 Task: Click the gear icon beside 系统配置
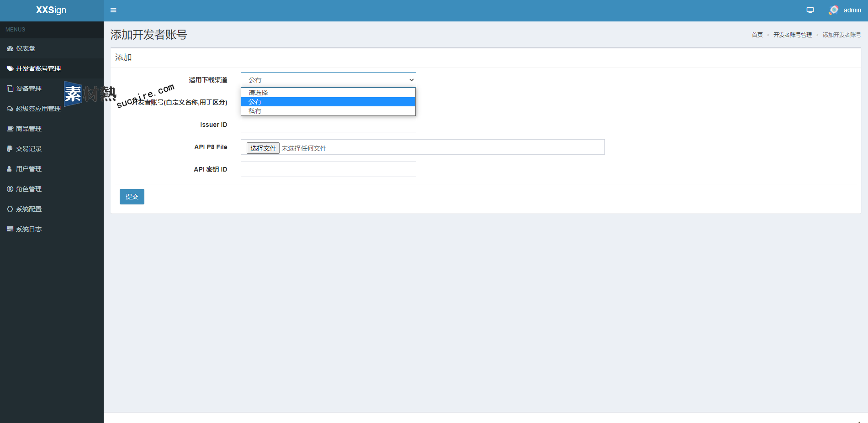10,209
